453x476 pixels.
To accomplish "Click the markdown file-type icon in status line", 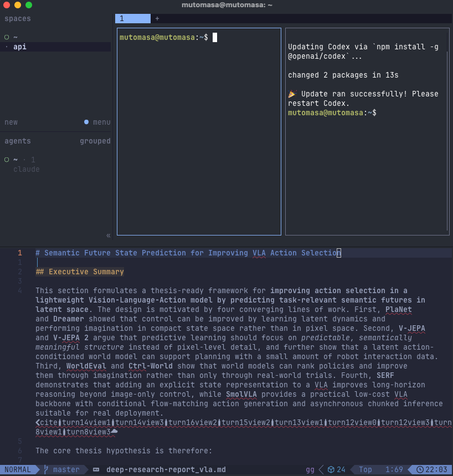I will (96, 469).
